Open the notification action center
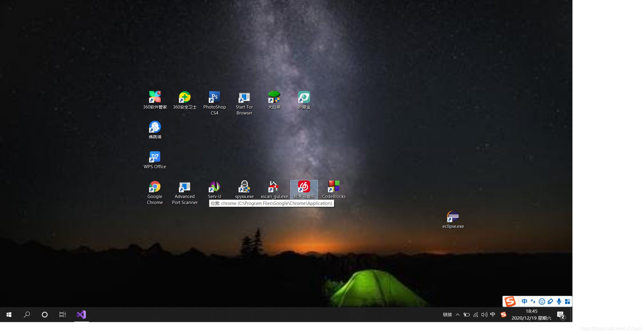644x334 pixels. (561, 315)
